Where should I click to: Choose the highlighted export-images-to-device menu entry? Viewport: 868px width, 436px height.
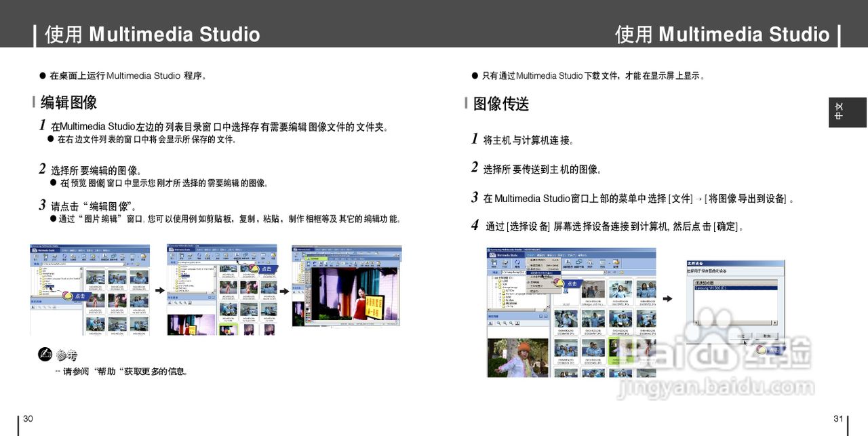[543, 273]
